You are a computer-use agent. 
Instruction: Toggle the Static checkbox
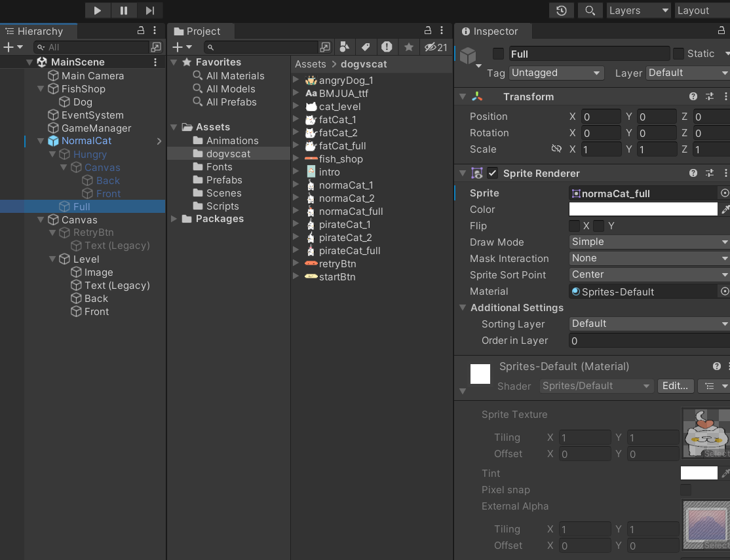click(x=678, y=54)
